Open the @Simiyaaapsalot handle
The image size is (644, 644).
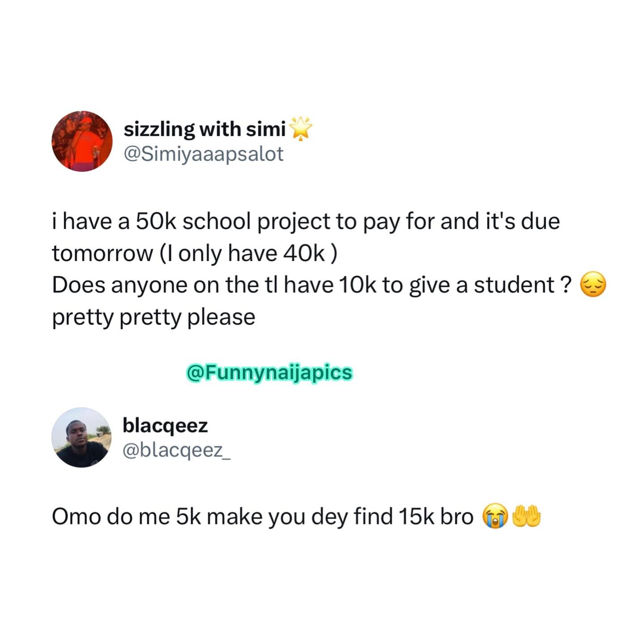click(x=203, y=154)
